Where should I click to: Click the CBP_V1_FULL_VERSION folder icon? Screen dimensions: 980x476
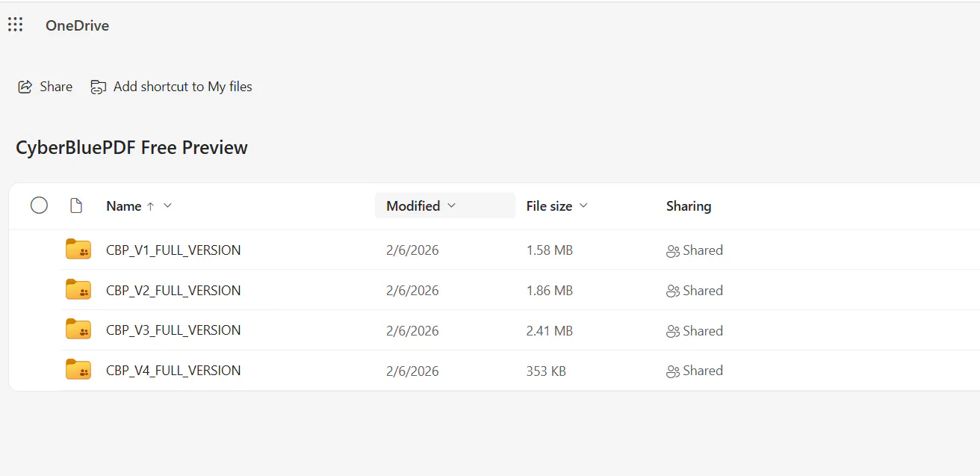coord(78,250)
